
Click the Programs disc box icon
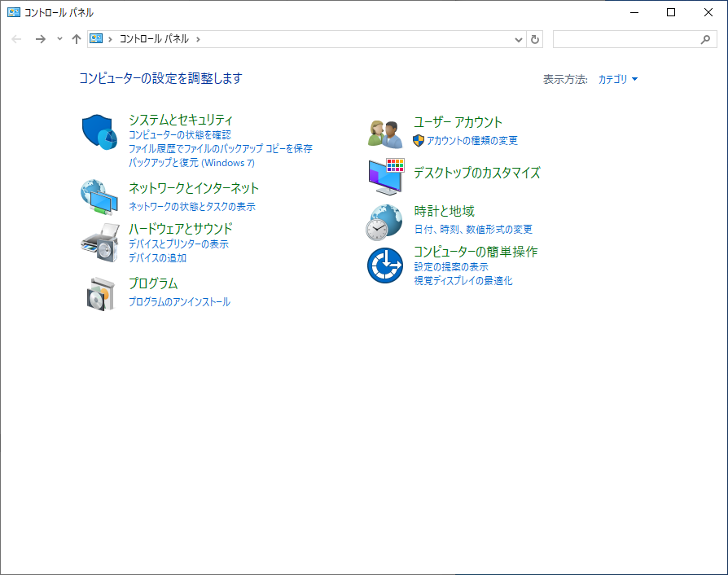coord(100,294)
